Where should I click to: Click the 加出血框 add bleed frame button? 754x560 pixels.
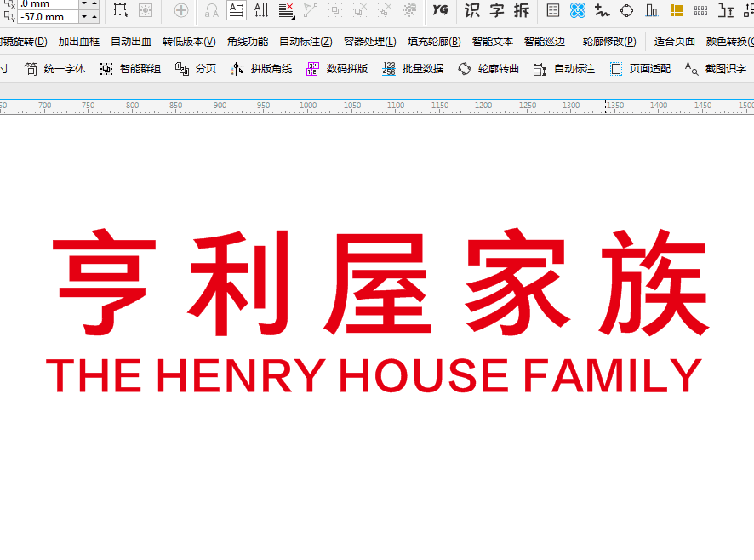(79, 42)
